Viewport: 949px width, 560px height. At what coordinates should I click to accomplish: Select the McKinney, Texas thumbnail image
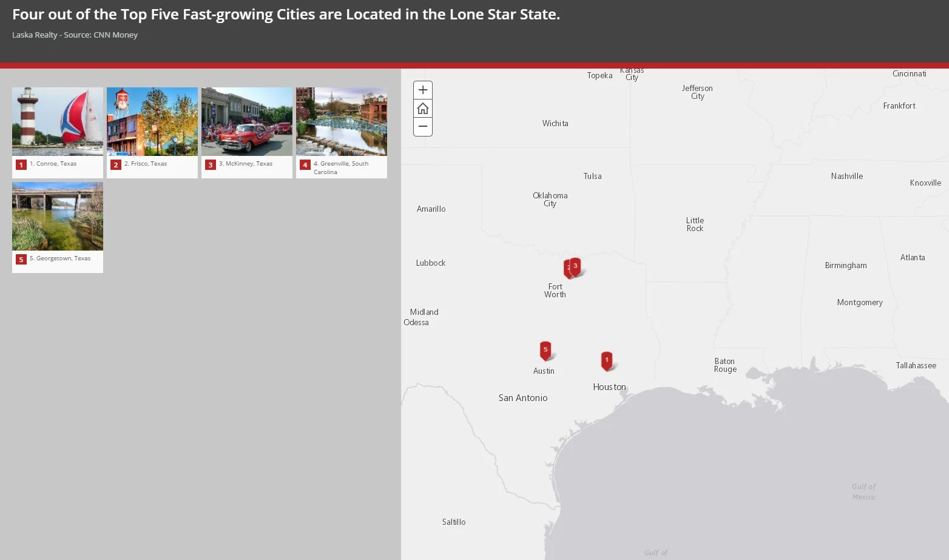pyautogui.click(x=246, y=121)
